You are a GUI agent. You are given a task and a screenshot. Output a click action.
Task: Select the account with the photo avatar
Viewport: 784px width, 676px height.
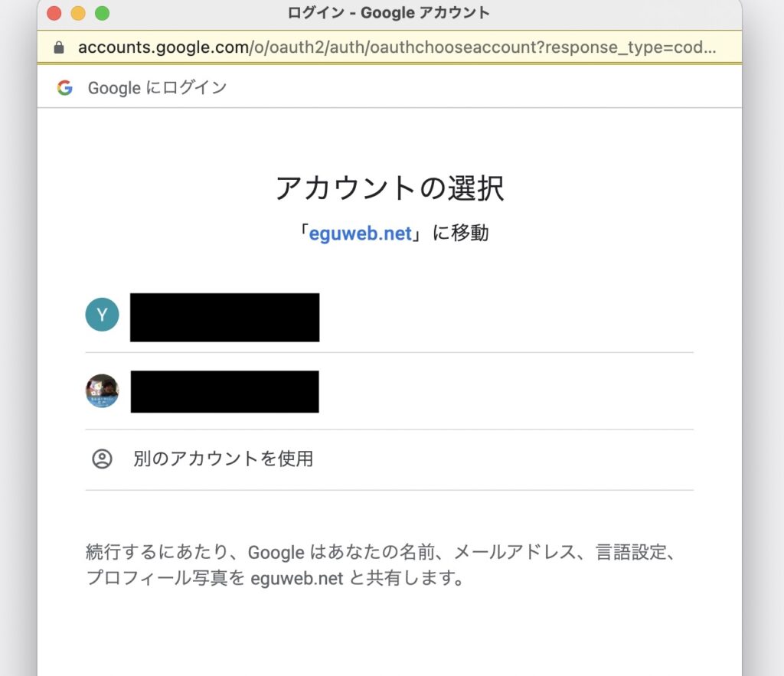(x=102, y=391)
